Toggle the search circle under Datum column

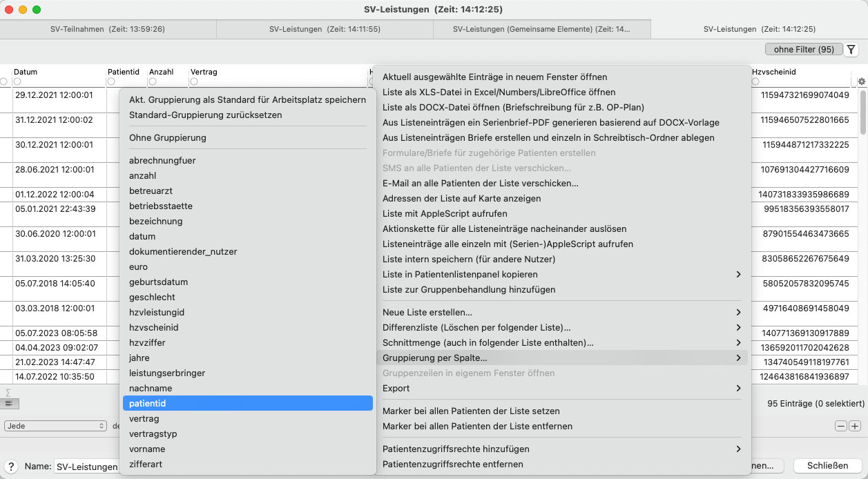click(17, 81)
